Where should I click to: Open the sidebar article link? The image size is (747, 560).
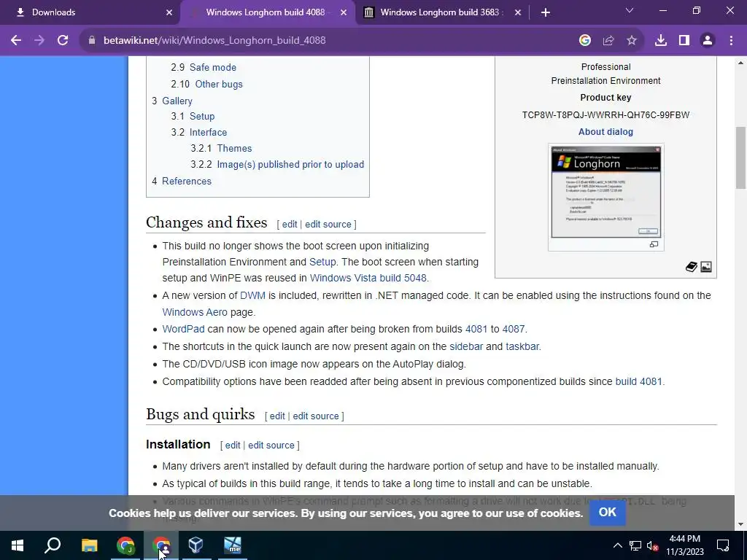(x=466, y=346)
